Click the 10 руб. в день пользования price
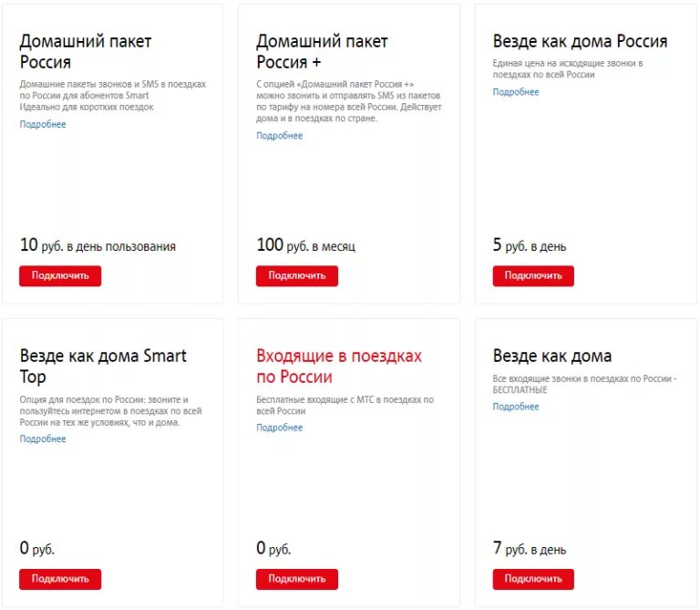The image size is (700, 610). 98,245
